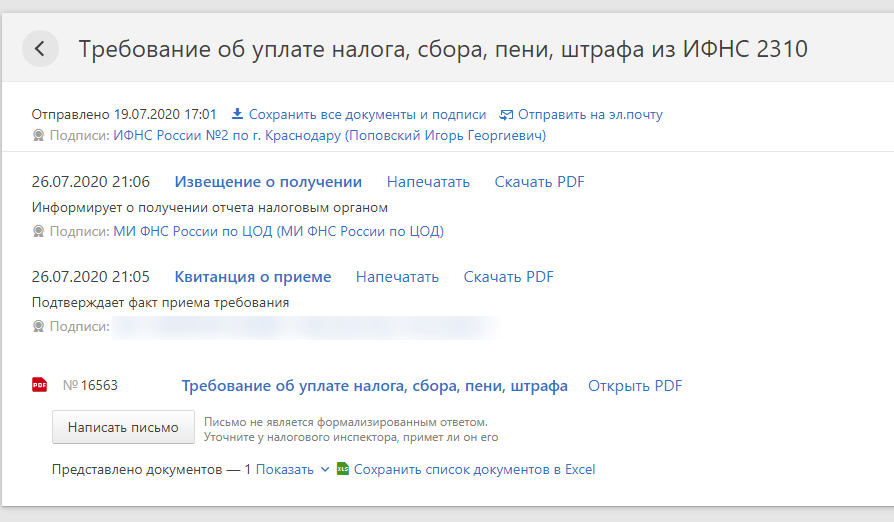This screenshot has height=522, width=894.
Task: Click signature seal icon beside МИ ФНС России
Action: [39, 231]
